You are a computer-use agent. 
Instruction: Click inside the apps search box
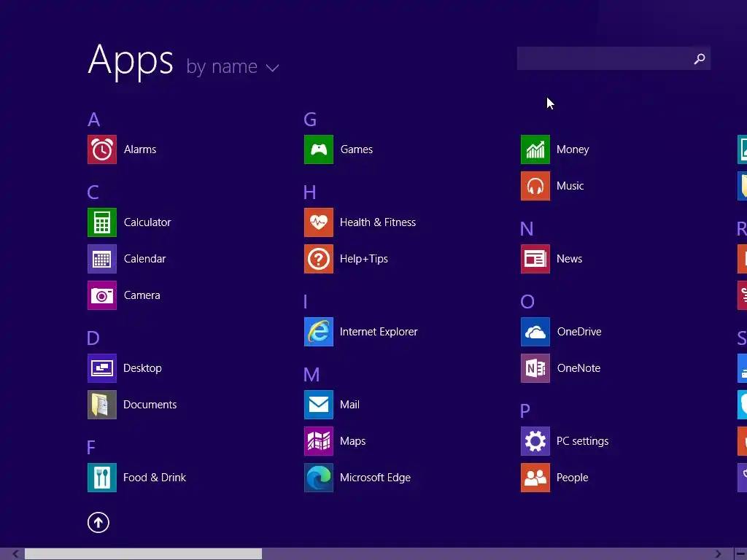tap(614, 58)
